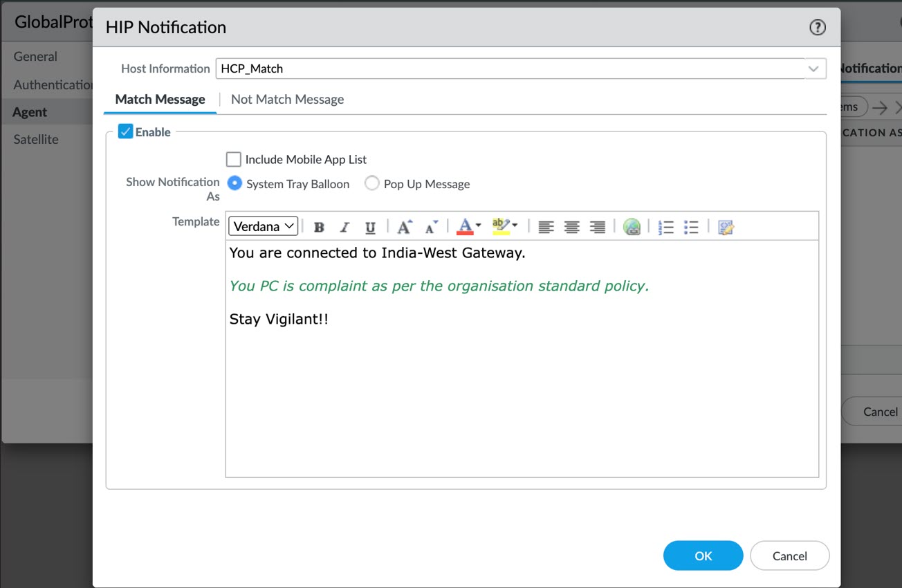Center align the template text
The height and width of the screenshot is (588, 902).
(571, 227)
